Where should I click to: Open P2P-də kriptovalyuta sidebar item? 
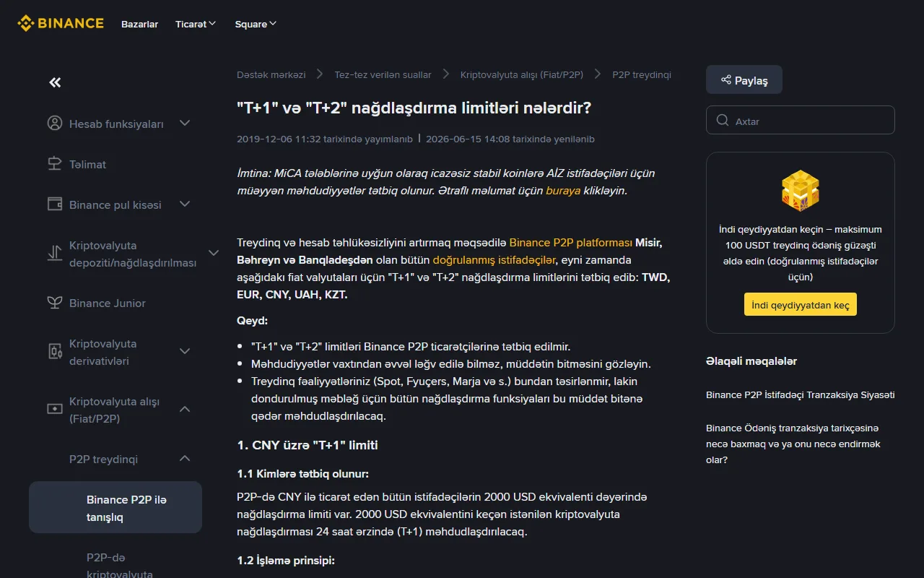120,566
